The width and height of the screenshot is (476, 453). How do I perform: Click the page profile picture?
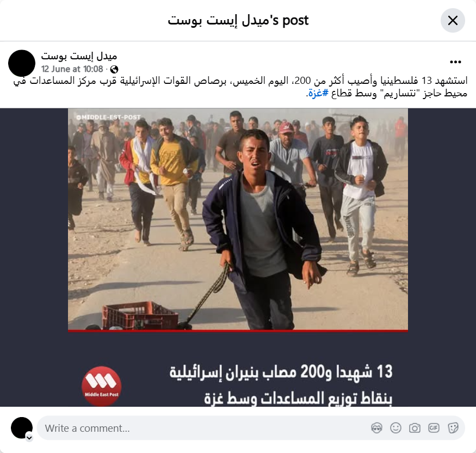click(x=22, y=63)
